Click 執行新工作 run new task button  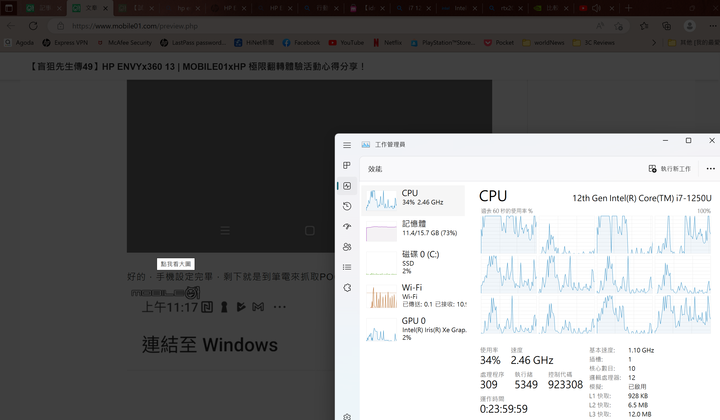669,169
